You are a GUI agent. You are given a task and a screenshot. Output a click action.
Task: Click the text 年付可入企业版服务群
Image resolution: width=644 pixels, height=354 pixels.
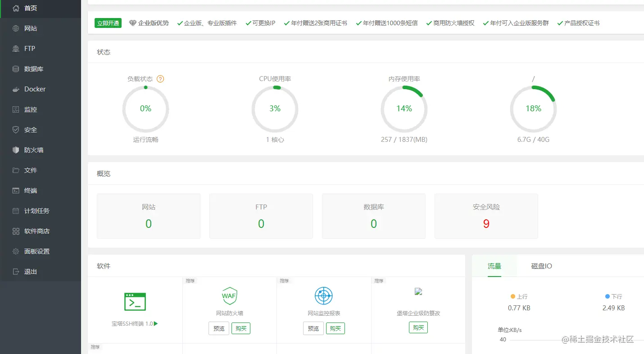coord(519,23)
